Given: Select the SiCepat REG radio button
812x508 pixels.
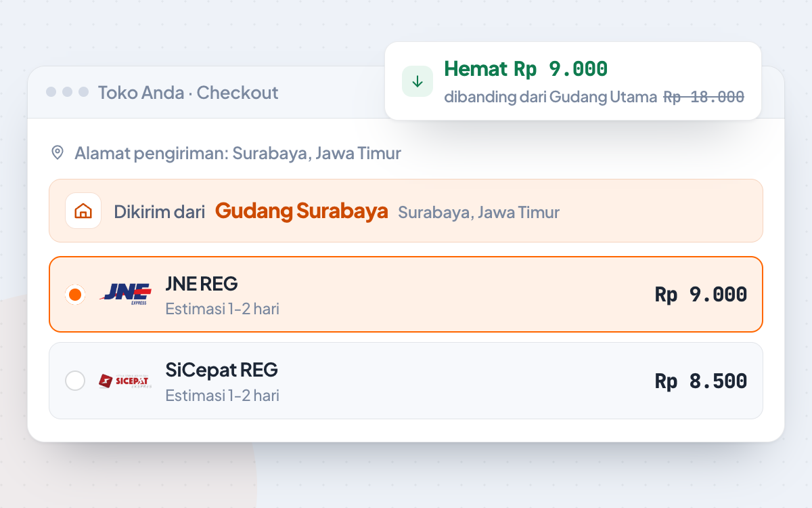Looking at the screenshot, I should (x=75, y=381).
